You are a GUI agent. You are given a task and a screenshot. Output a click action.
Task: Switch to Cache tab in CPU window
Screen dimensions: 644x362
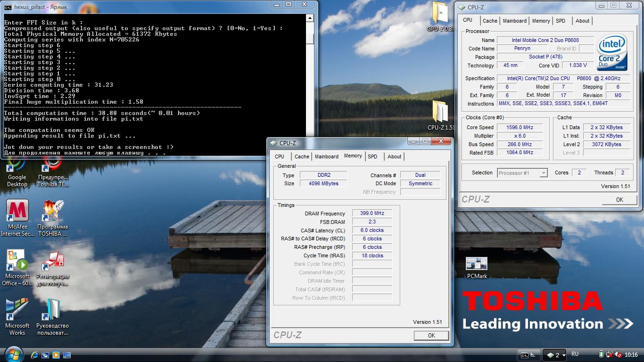pyautogui.click(x=490, y=21)
